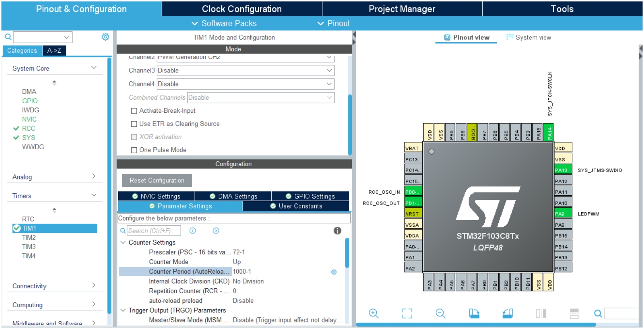This screenshot has height=329, width=644.
Task: Open the Channel3 dropdown
Action: 245,71
